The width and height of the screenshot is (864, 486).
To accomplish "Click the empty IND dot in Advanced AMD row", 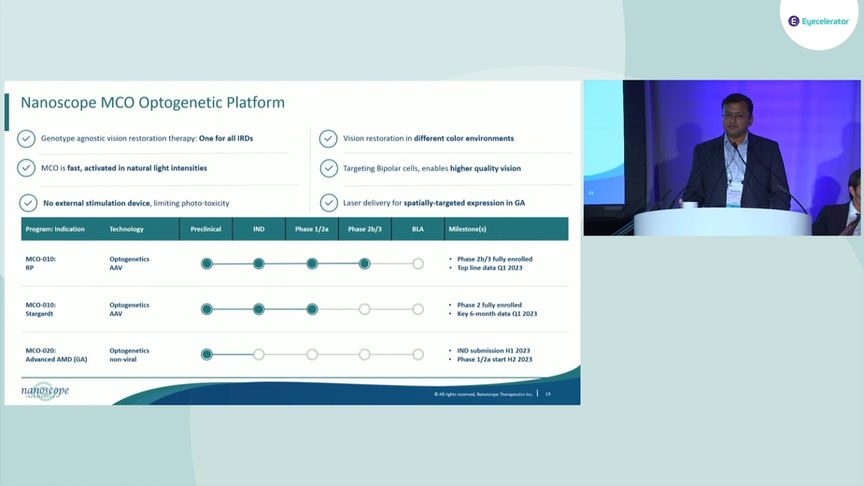I will 258,354.
